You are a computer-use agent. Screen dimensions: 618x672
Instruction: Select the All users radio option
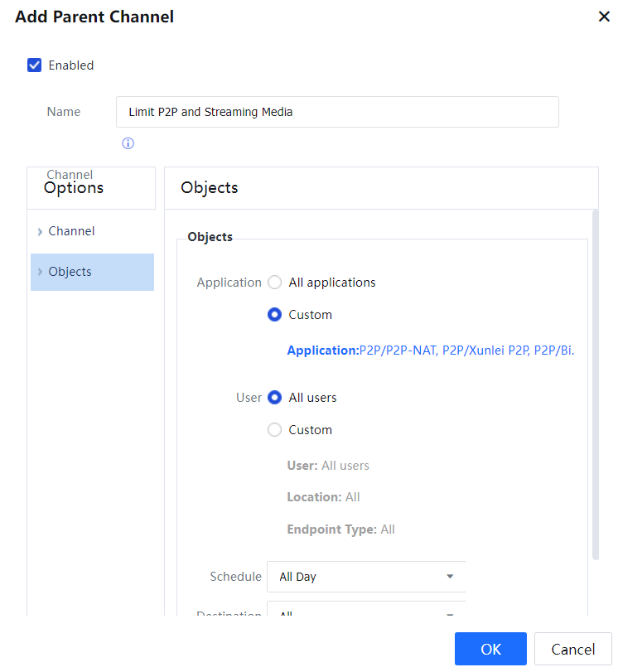click(275, 398)
